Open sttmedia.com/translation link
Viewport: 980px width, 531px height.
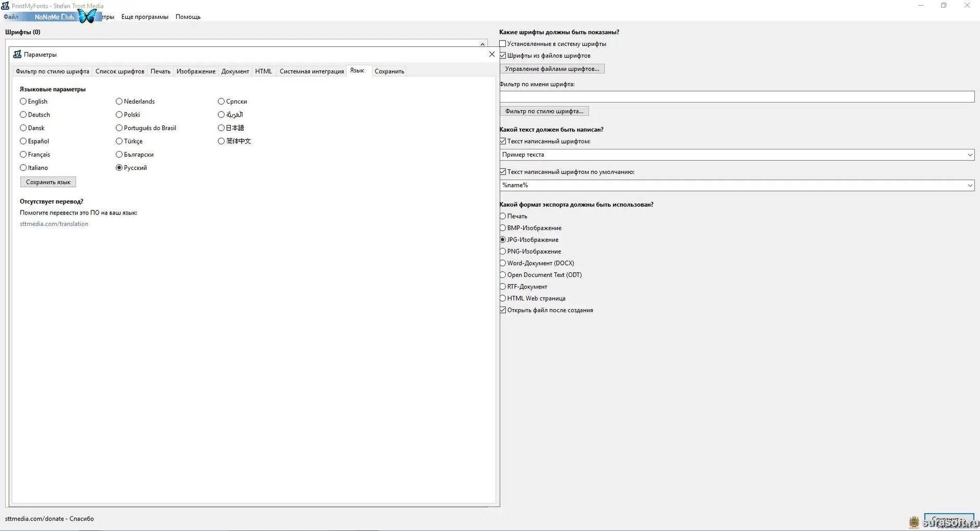click(54, 224)
